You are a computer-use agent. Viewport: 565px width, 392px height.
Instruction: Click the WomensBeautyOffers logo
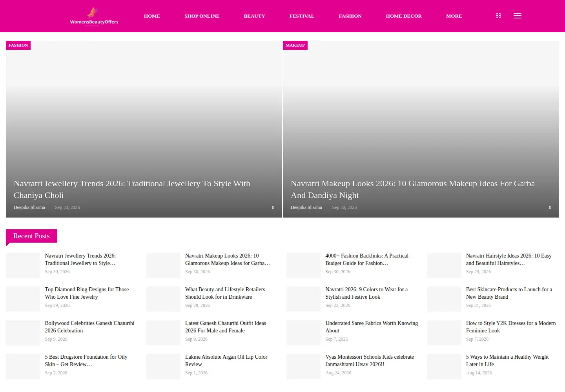[94, 16]
